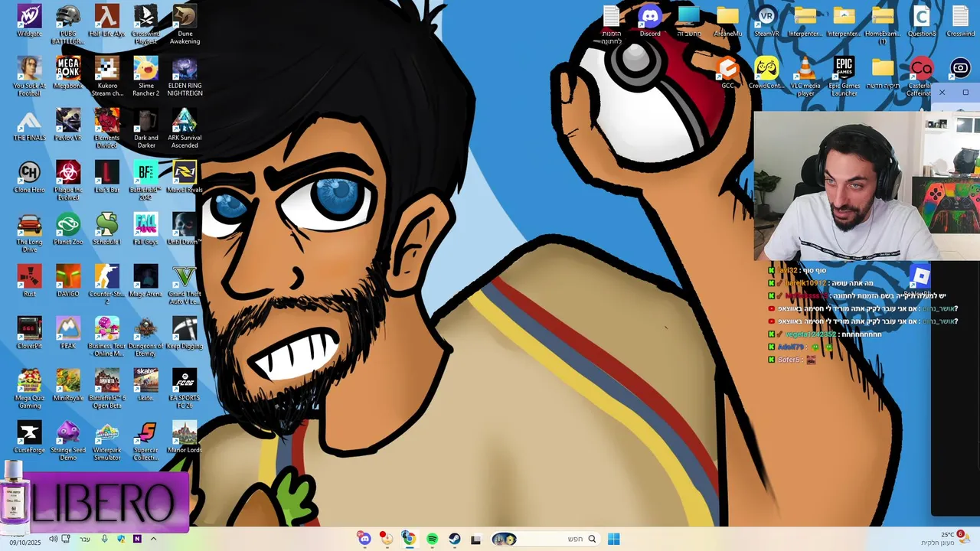Image resolution: width=980 pixels, height=551 pixels.
Task: Launch Marvel Rivals from the desktop
Action: point(185,178)
